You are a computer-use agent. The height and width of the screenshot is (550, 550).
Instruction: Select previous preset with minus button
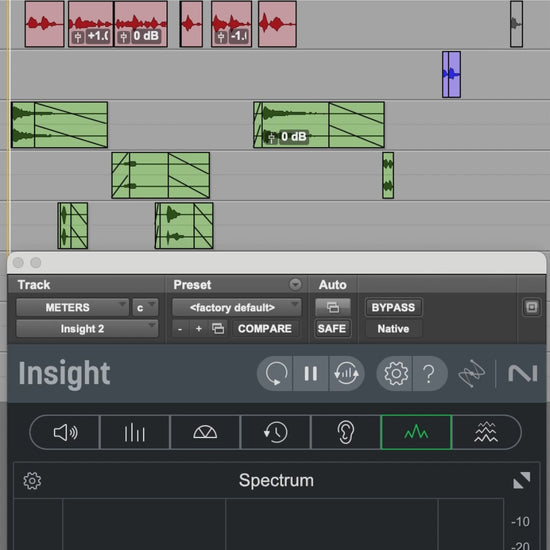pyautogui.click(x=180, y=329)
